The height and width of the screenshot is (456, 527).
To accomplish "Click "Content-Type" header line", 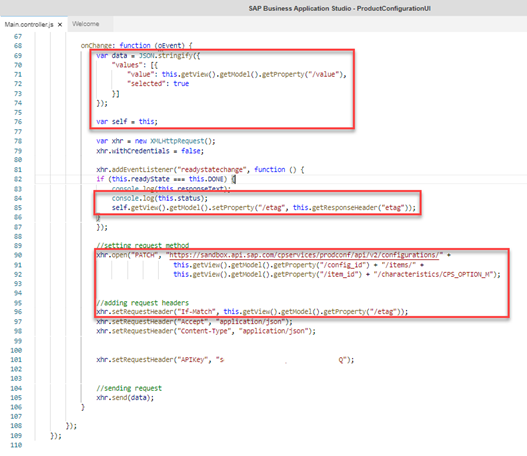I will point(206,331).
